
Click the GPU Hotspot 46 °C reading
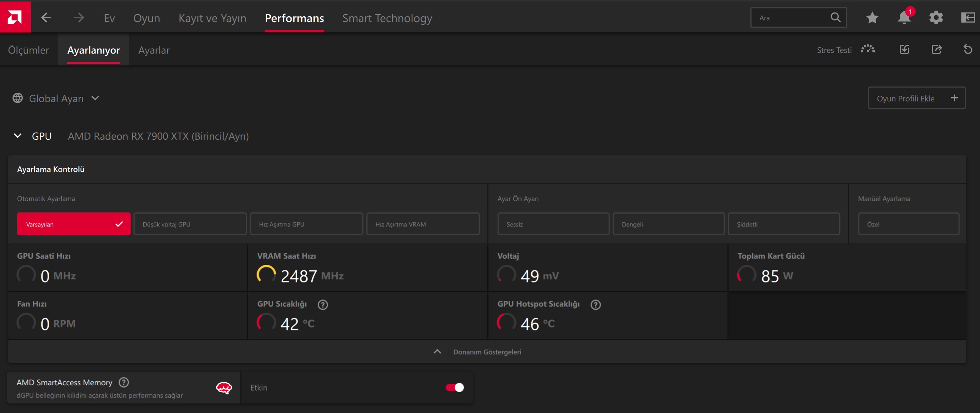coord(537,323)
